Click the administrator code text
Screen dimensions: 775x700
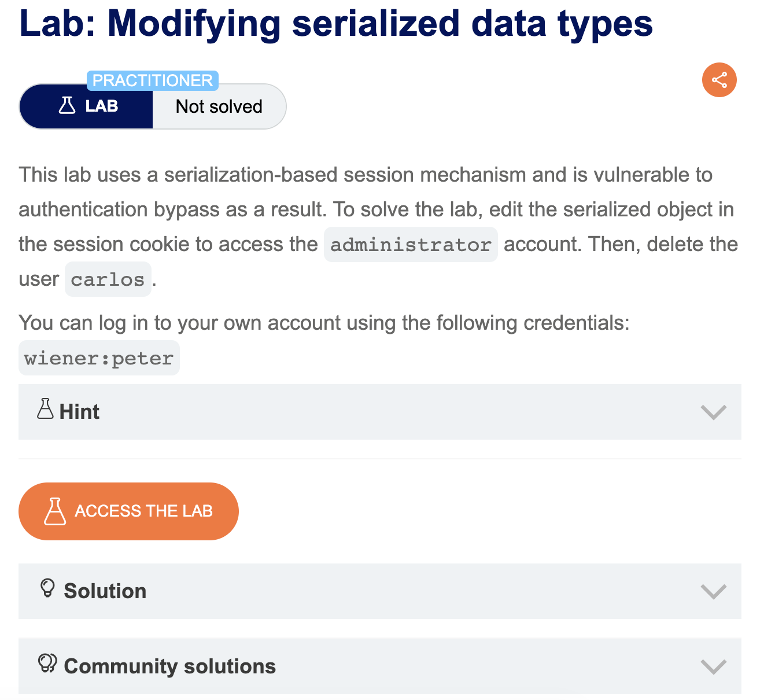tap(411, 245)
